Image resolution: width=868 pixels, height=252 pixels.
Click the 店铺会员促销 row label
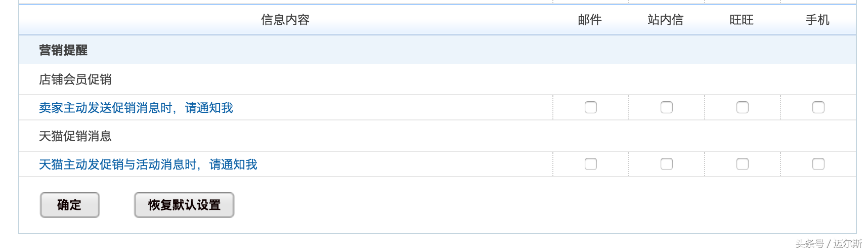click(75, 79)
